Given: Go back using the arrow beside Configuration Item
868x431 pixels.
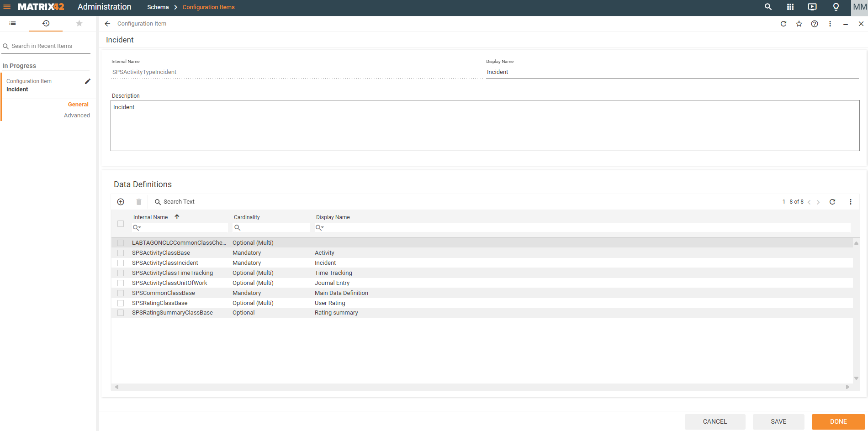Looking at the screenshot, I should tap(107, 24).
